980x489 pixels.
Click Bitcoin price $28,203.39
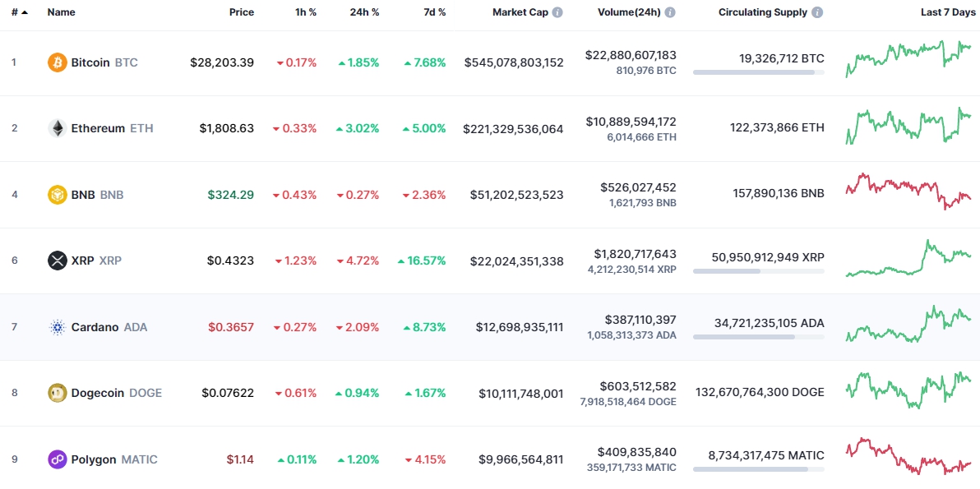coord(223,62)
